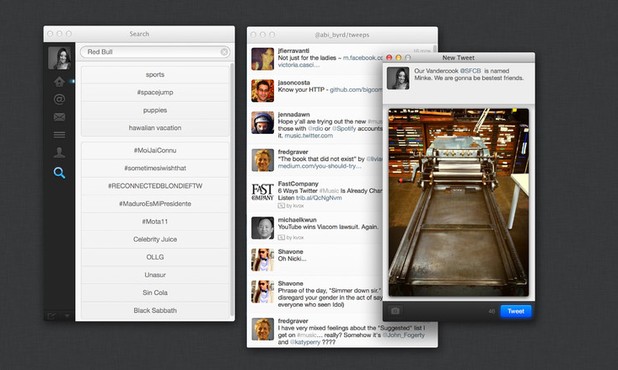Click Shavone's avatar on 'Phrase of the day' tweet

tap(262, 292)
